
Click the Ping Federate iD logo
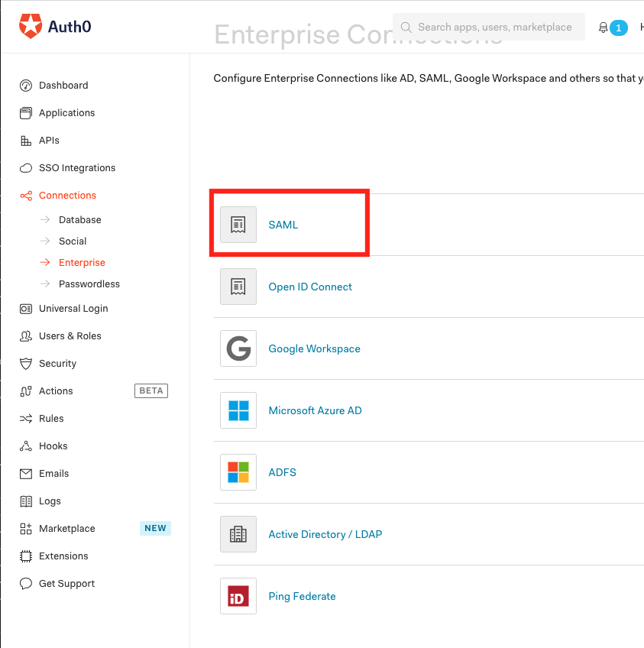pos(238,596)
